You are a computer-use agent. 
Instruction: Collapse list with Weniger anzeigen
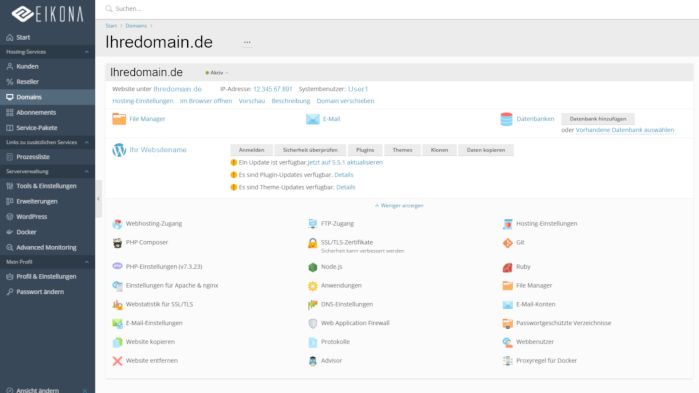pyautogui.click(x=399, y=205)
